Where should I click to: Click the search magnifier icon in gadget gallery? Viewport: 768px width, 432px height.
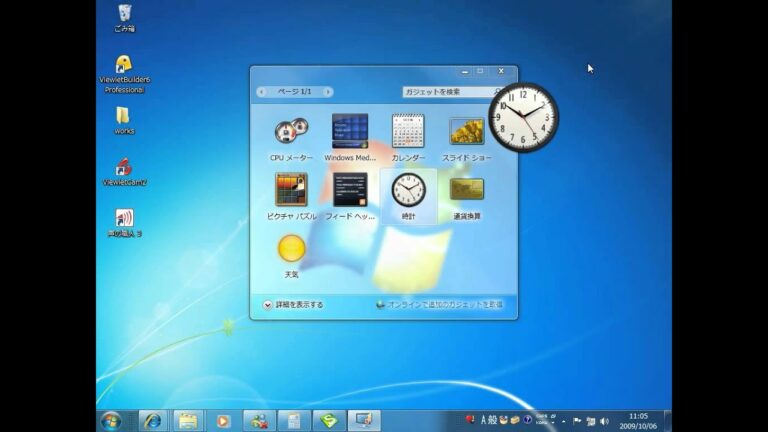[497, 92]
